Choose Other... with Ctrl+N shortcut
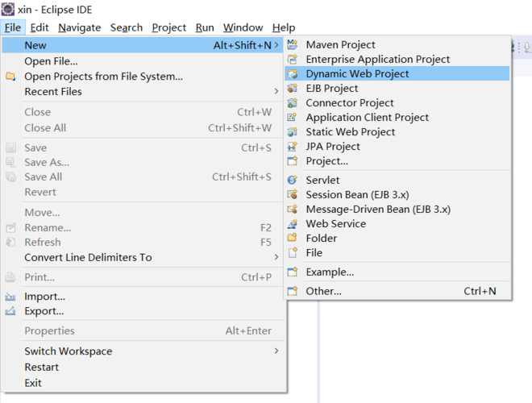Image resolution: width=532 pixels, height=403 pixels. click(397, 291)
